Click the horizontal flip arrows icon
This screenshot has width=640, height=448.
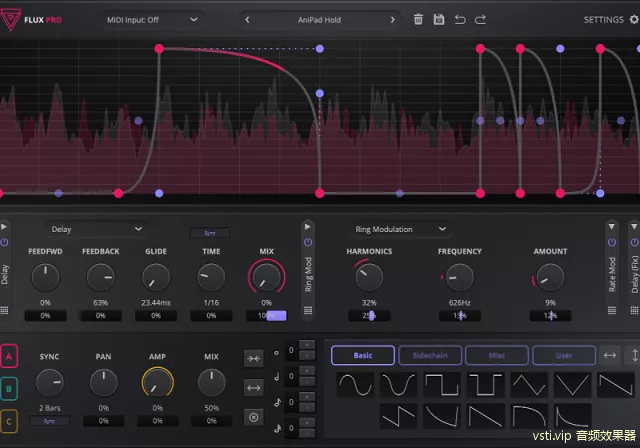click(x=610, y=355)
